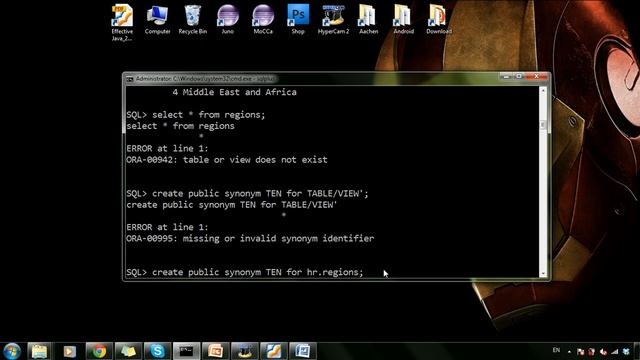Click the 'ORA-00942: table or view does not exist' line
Screen dimensions: 640x360
click(227, 160)
